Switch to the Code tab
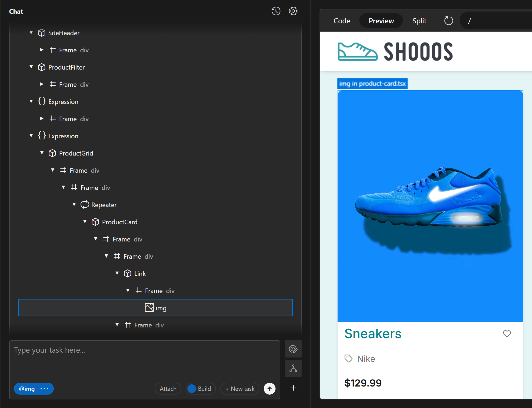The height and width of the screenshot is (408, 532). [342, 21]
